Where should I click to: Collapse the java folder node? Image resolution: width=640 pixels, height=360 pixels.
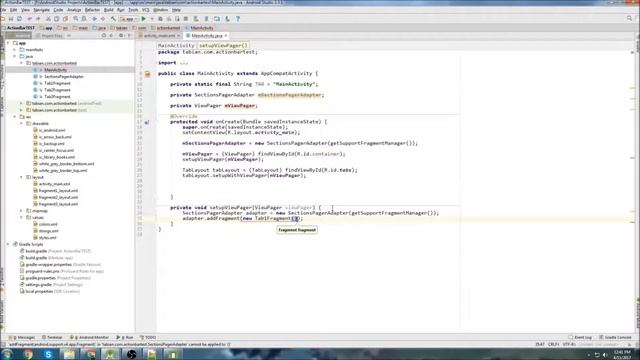pyautogui.click(x=15, y=56)
